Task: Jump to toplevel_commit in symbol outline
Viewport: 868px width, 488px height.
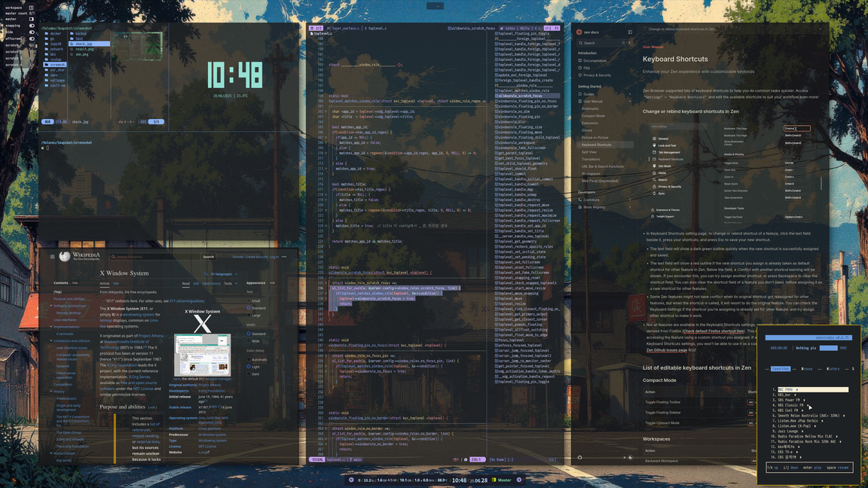Action: coord(512,174)
